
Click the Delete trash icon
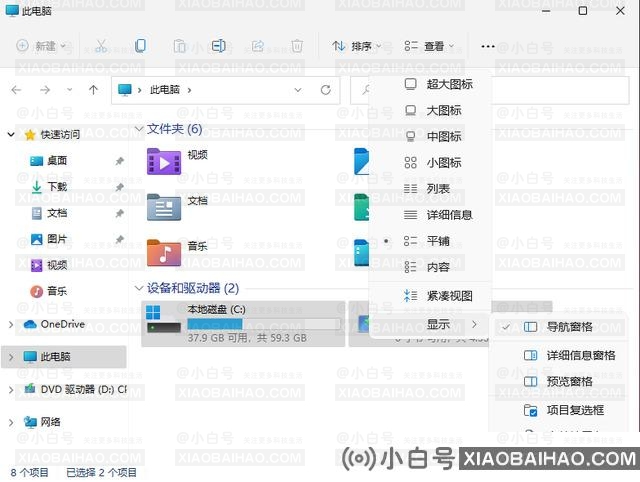[297, 46]
